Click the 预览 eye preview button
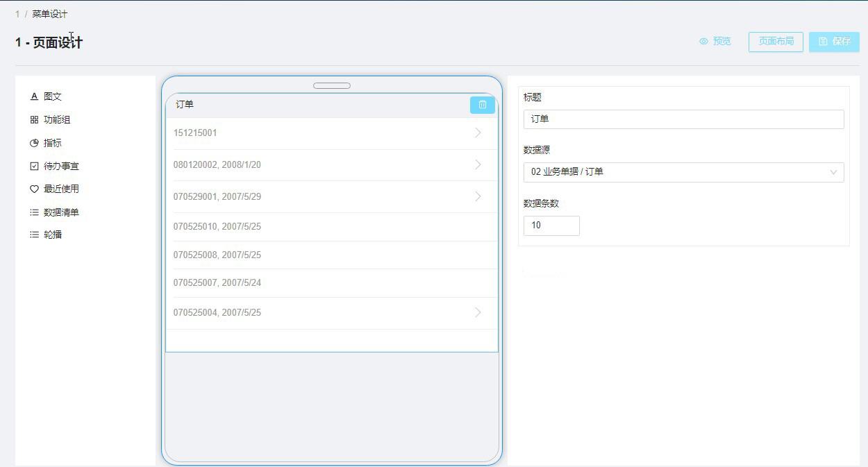 click(715, 42)
